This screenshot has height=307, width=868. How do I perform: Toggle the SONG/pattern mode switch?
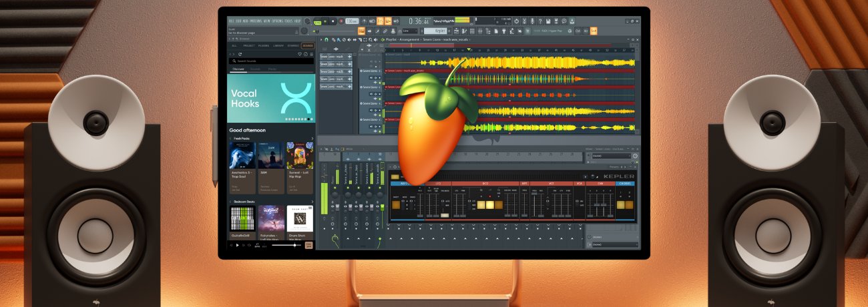coord(317,21)
